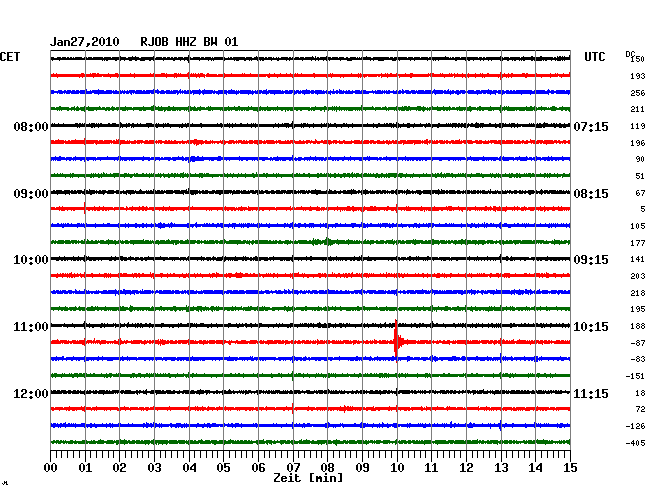650x494 pixels.
Task: Click DC offset value 141
Action: click(638, 259)
